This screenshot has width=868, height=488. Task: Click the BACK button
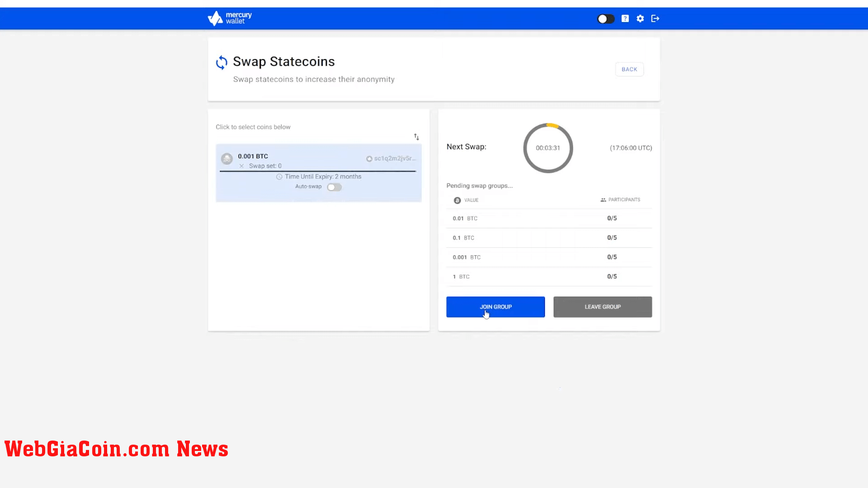[x=629, y=69]
